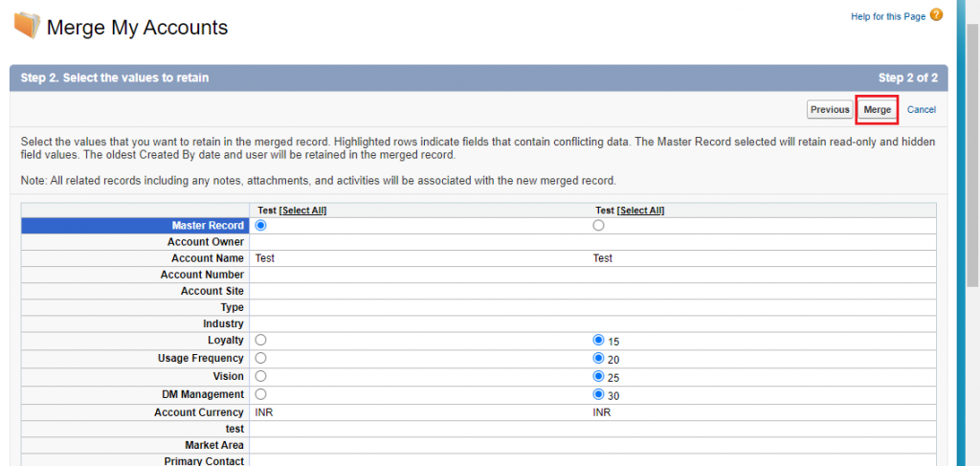Click the Merge button
The width and height of the screenshot is (980, 466).
click(877, 110)
